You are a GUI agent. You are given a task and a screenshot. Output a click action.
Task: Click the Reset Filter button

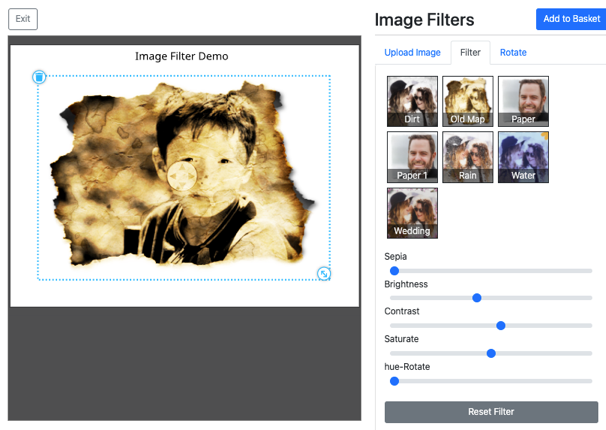491,412
